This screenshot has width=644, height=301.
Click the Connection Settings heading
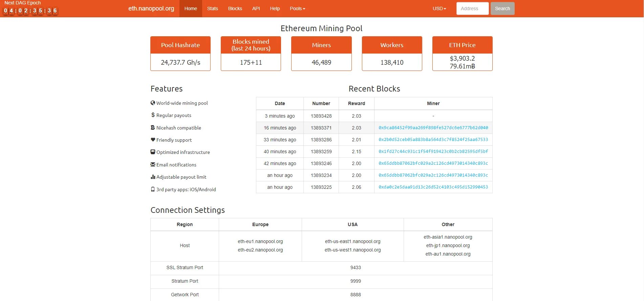pos(188,210)
